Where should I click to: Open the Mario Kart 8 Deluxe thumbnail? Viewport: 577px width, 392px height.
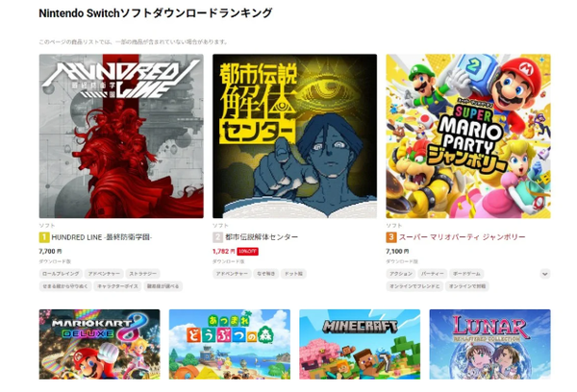tap(99, 344)
